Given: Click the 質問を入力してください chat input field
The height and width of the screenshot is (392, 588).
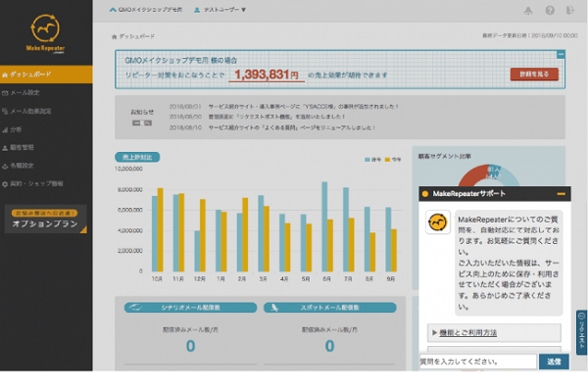Looking at the screenshot, I should click(478, 362).
